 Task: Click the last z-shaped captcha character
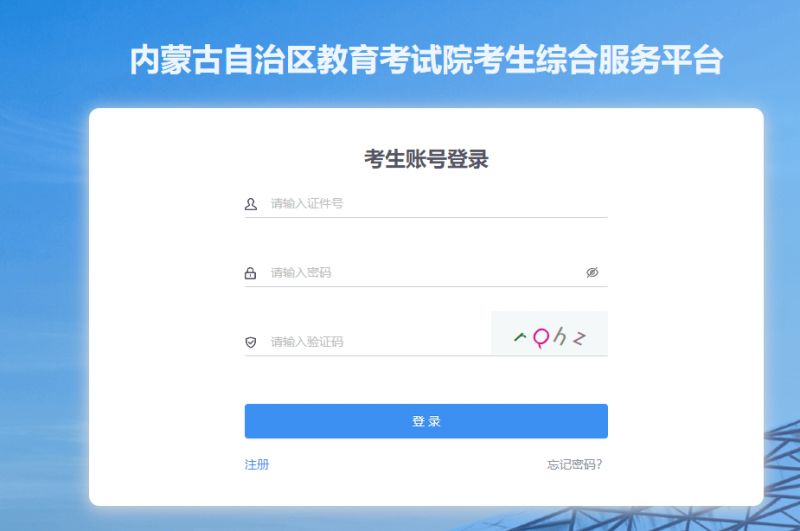click(x=579, y=338)
